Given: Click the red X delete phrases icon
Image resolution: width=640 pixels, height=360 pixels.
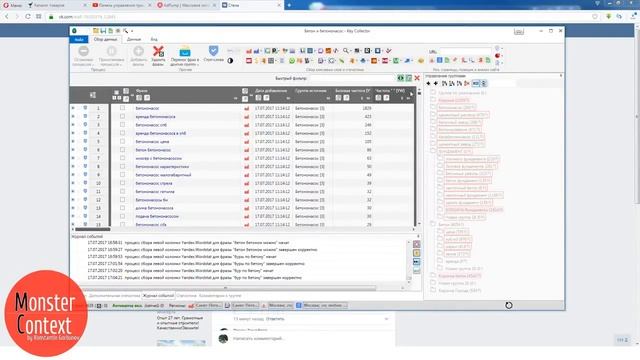Looking at the screenshot, I should coord(158,51).
